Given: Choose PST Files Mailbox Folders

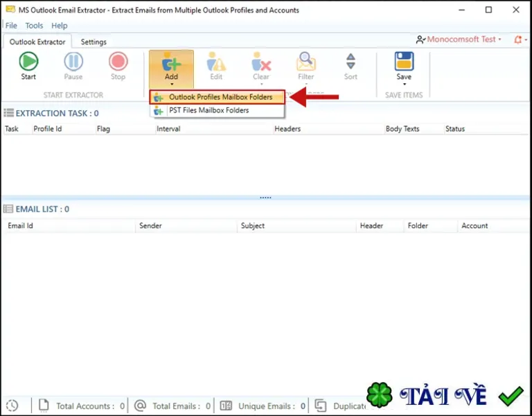Looking at the screenshot, I should [217, 110].
